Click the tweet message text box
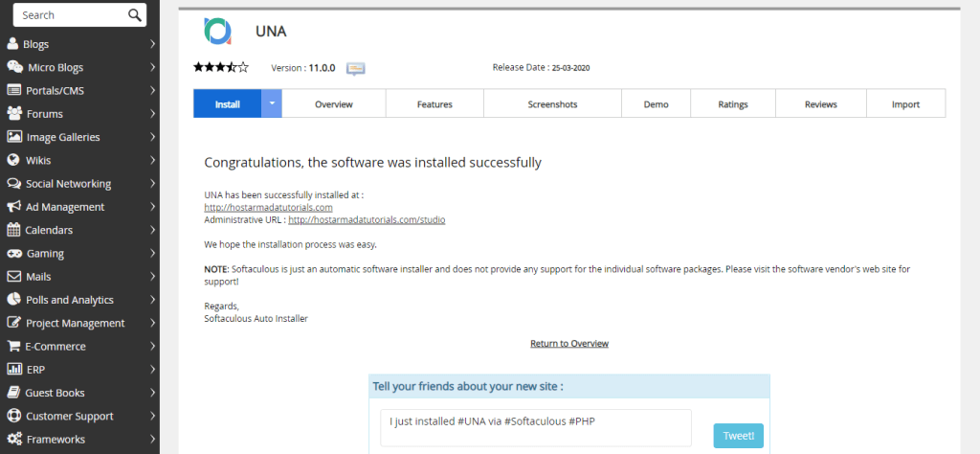 coord(536,428)
